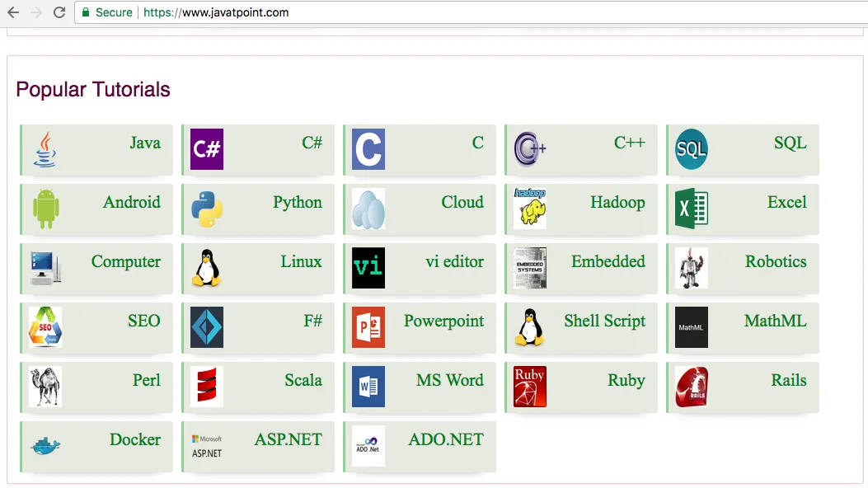Visit the F# tutorial link

(x=312, y=321)
